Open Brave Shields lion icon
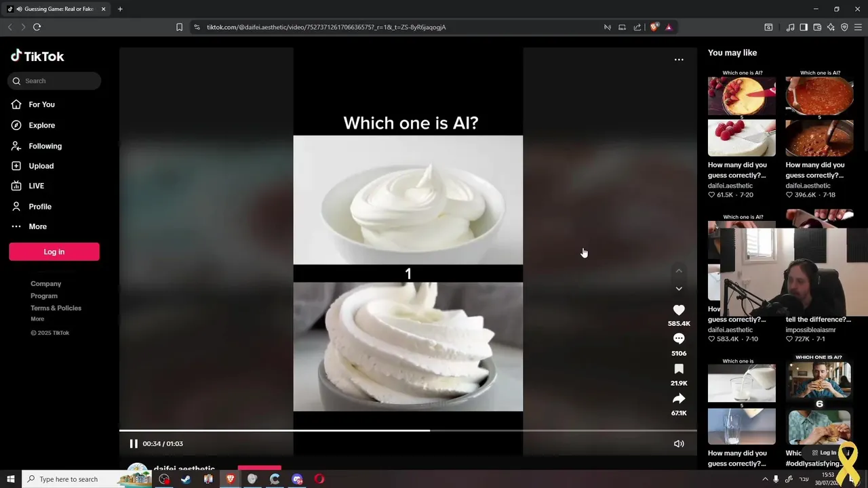 [x=654, y=27]
